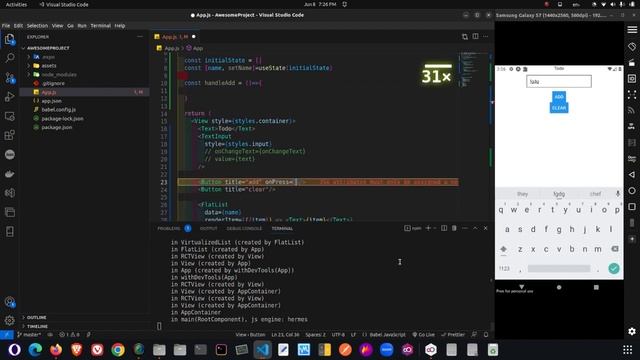
Task: Click the Todo text input in emulator
Action: [559, 81]
